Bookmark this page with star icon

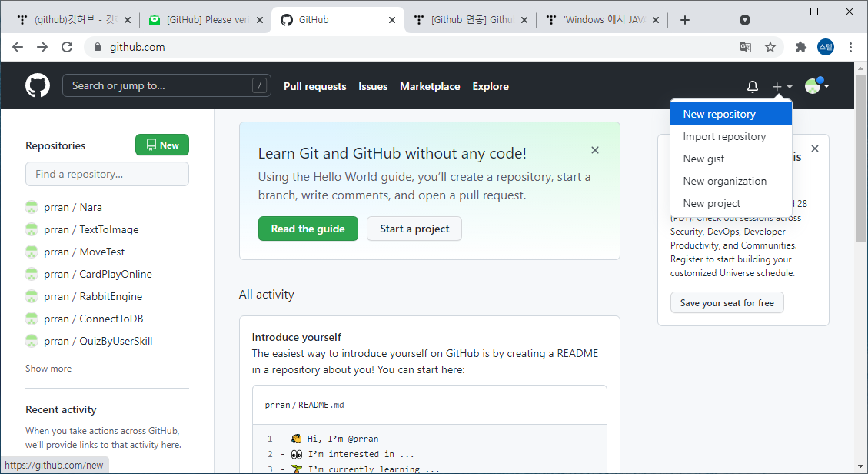(x=770, y=47)
